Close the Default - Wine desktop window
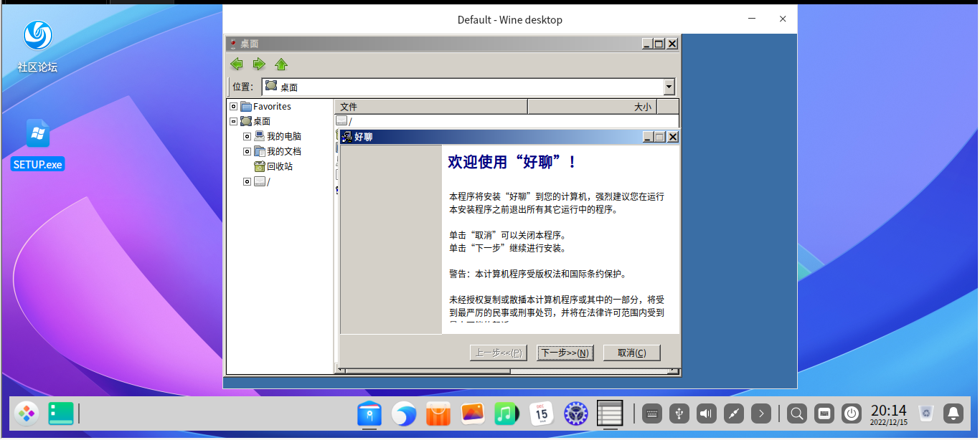This screenshot has height=440, width=980. (783, 19)
